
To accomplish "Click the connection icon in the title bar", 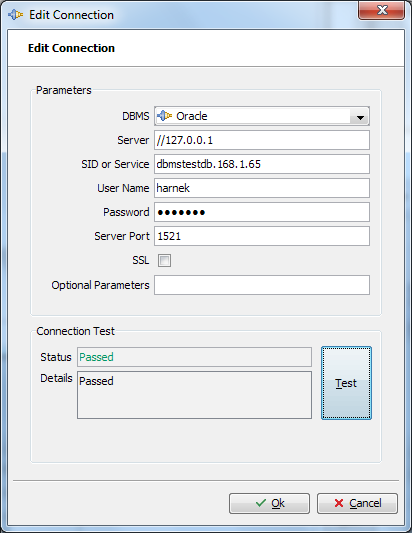I will pyautogui.click(x=16, y=15).
